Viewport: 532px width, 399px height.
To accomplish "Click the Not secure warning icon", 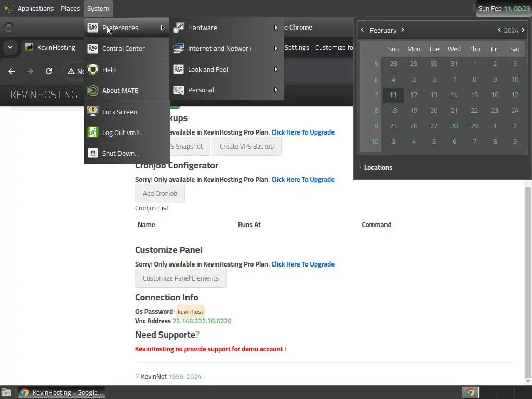I will (71, 71).
